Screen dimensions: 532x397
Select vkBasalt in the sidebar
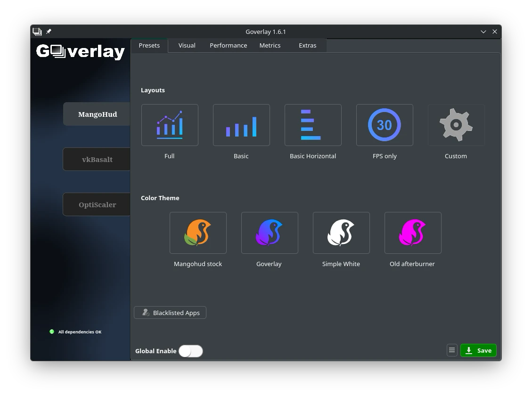(97, 159)
